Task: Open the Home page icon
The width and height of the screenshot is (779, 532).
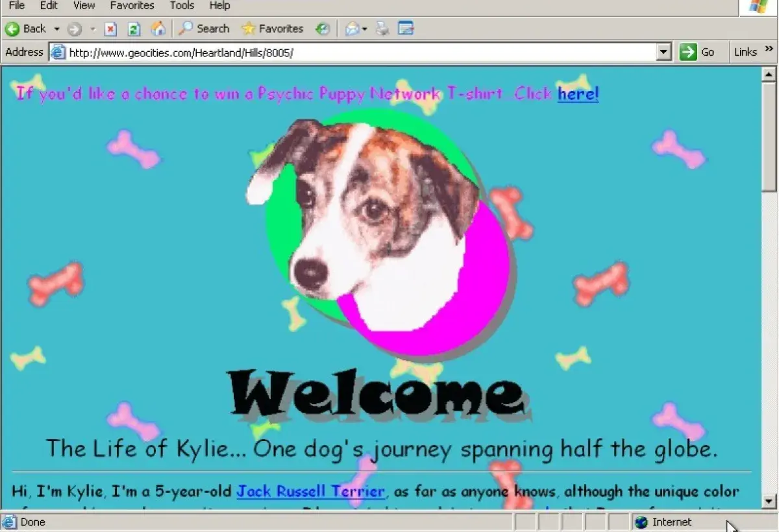Action: point(158,29)
